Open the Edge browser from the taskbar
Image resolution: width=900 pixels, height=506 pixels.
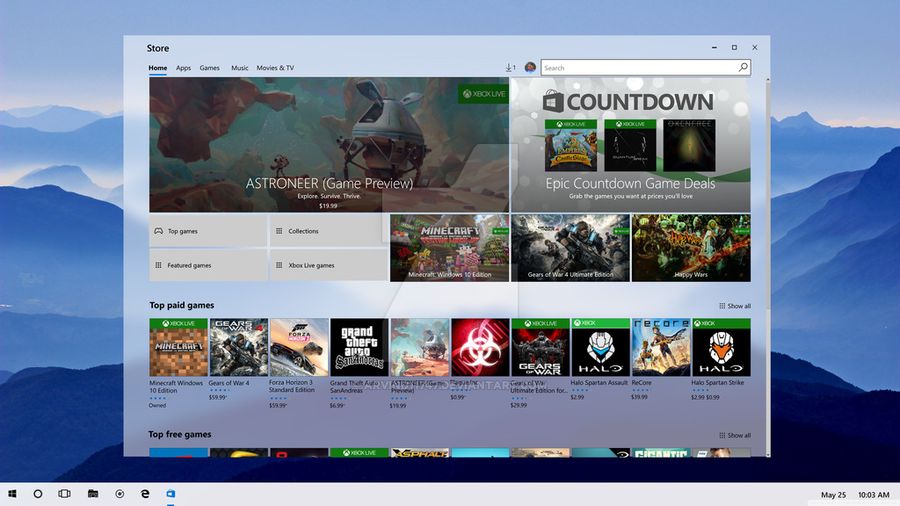point(145,494)
